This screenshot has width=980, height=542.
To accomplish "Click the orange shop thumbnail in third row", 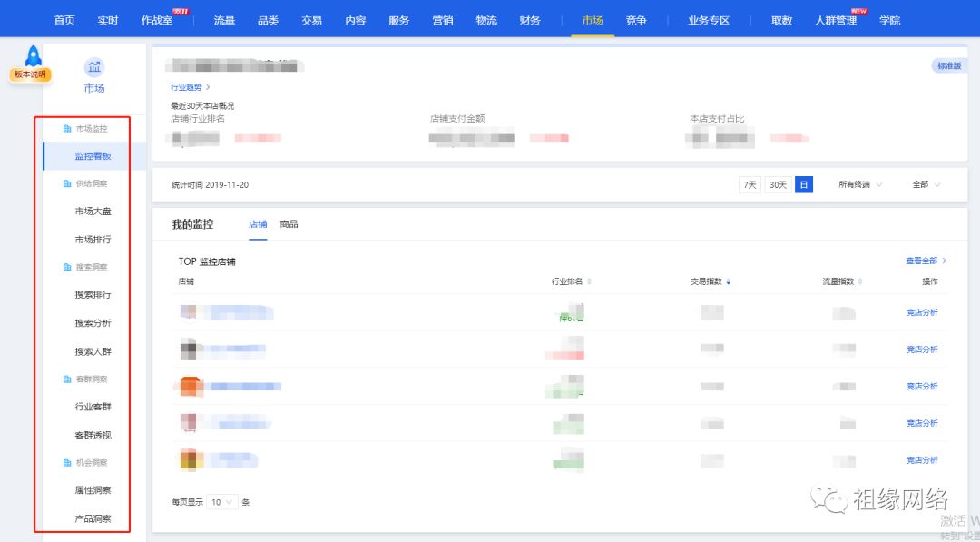I will (191, 387).
